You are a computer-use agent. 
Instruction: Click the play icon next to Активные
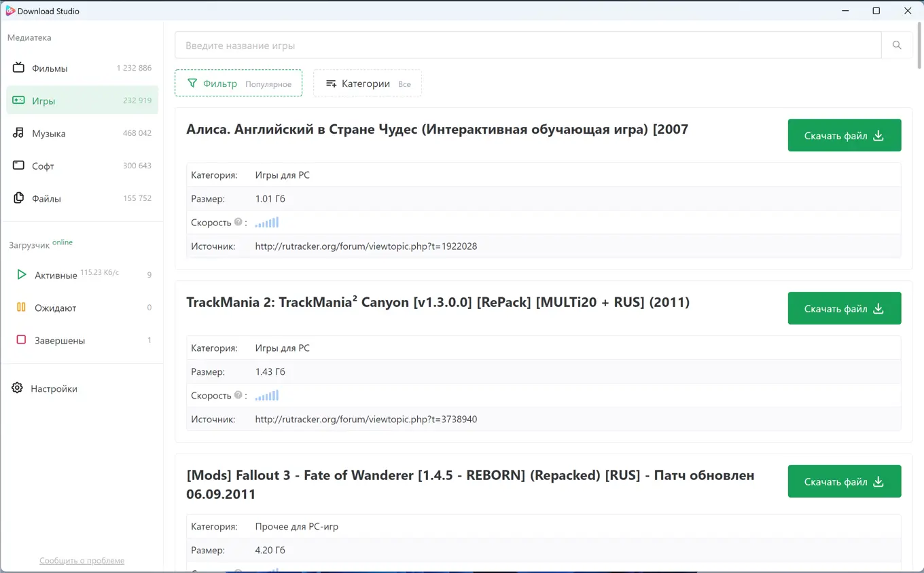click(21, 275)
